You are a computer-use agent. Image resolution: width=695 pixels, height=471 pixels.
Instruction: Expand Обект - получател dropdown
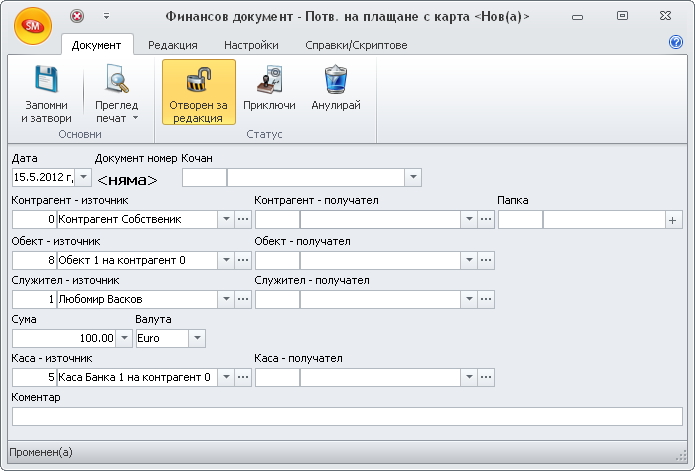coord(469,260)
